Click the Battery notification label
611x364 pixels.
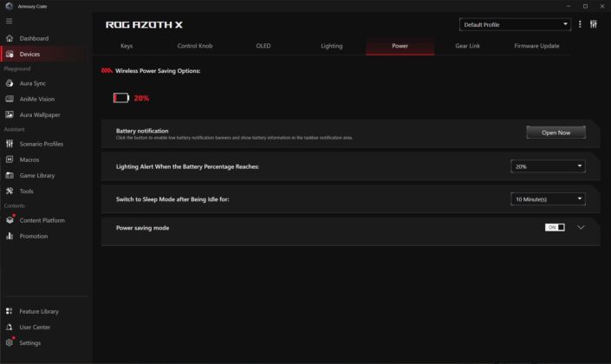pyautogui.click(x=142, y=131)
